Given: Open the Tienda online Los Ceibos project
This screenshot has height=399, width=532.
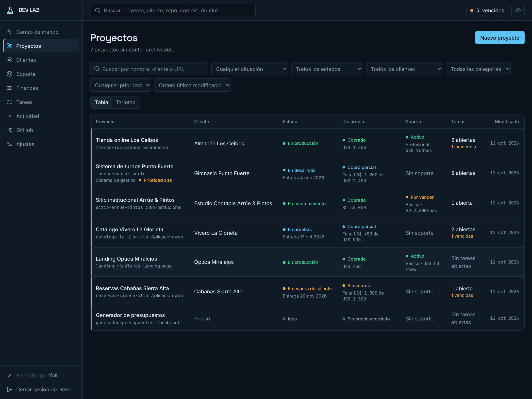Looking at the screenshot, I should tap(127, 140).
